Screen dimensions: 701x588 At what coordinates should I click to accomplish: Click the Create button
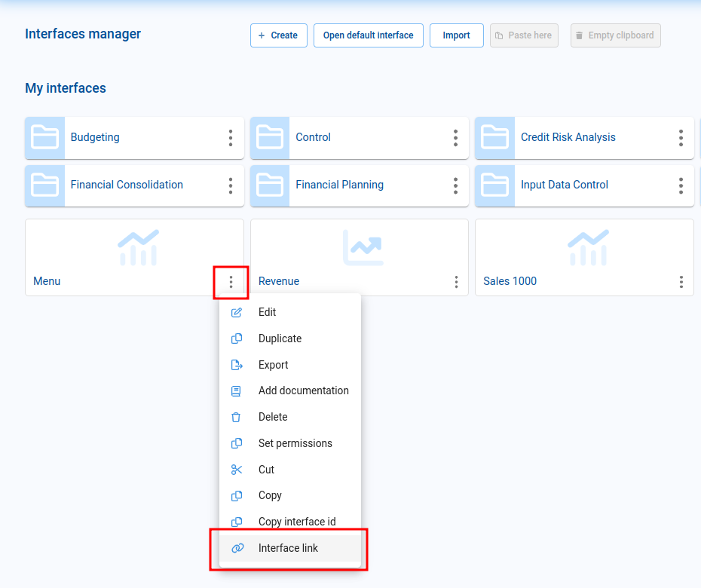tap(278, 35)
